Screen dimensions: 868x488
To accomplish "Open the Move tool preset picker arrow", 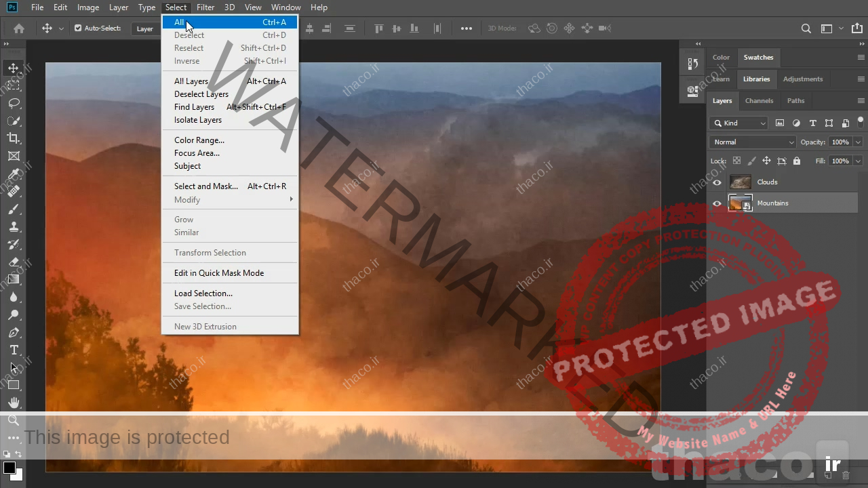I will click(61, 28).
